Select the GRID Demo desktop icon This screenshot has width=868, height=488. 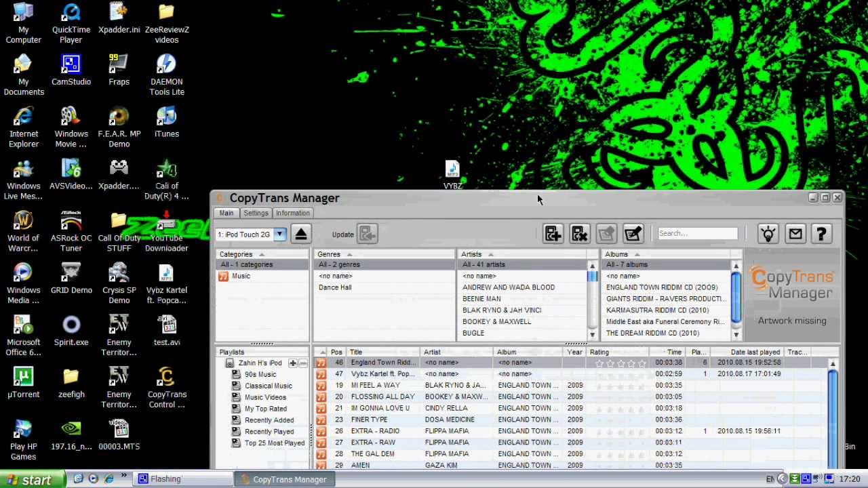coord(71,279)
